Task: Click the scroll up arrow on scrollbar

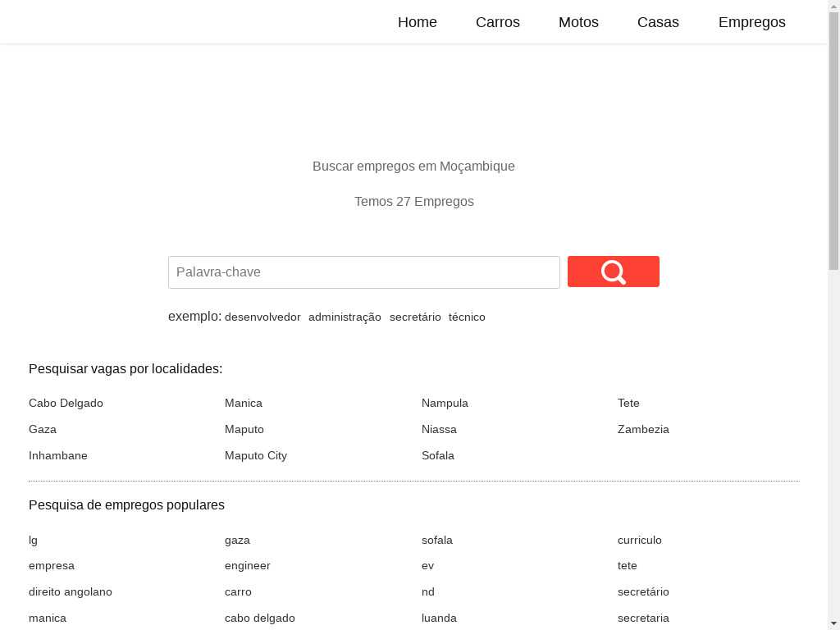Action: click(833, 7)
